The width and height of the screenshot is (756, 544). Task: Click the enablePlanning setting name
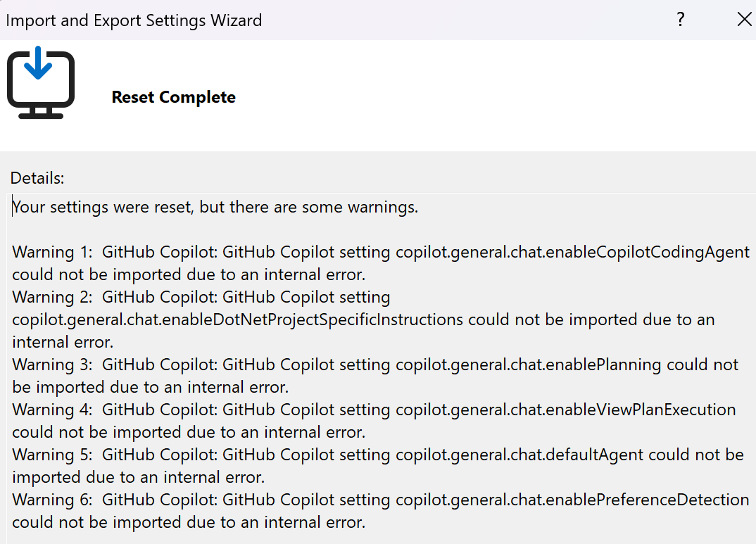[528, 365]
